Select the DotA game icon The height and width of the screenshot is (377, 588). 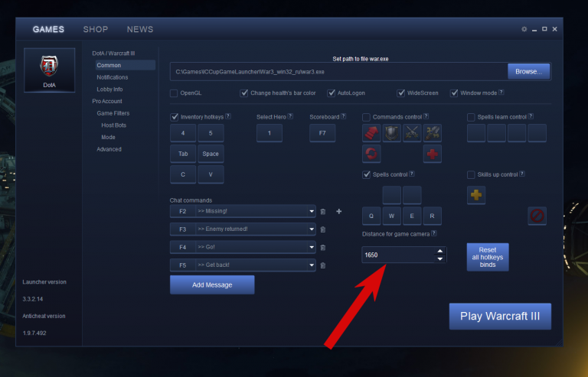pyautogui.click(x=49, y=70)
